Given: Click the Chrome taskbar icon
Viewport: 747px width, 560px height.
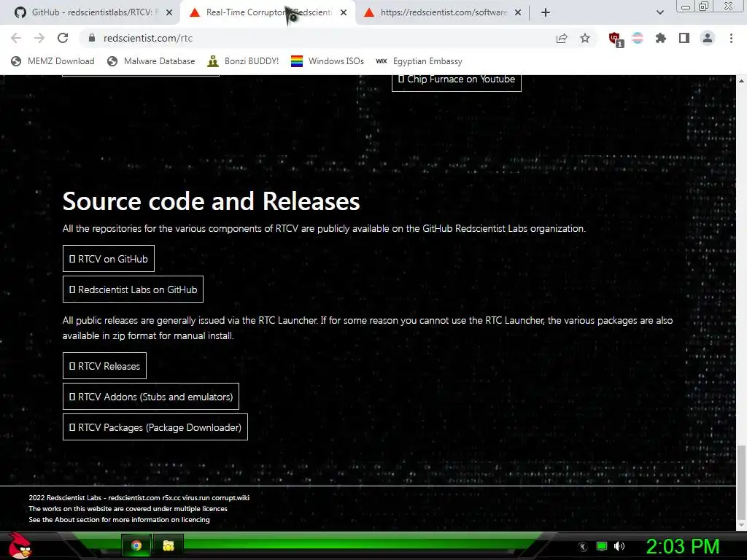Looking at the screenshot, I should (136, 545).
